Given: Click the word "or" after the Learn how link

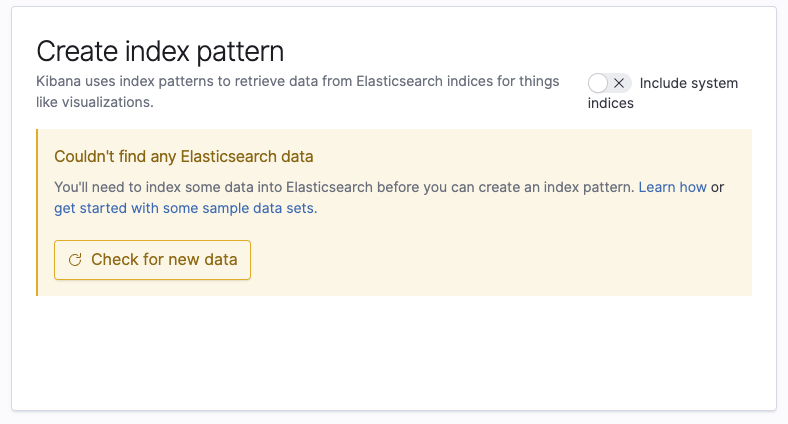Looking at the screenshot, I should [717, 187].
